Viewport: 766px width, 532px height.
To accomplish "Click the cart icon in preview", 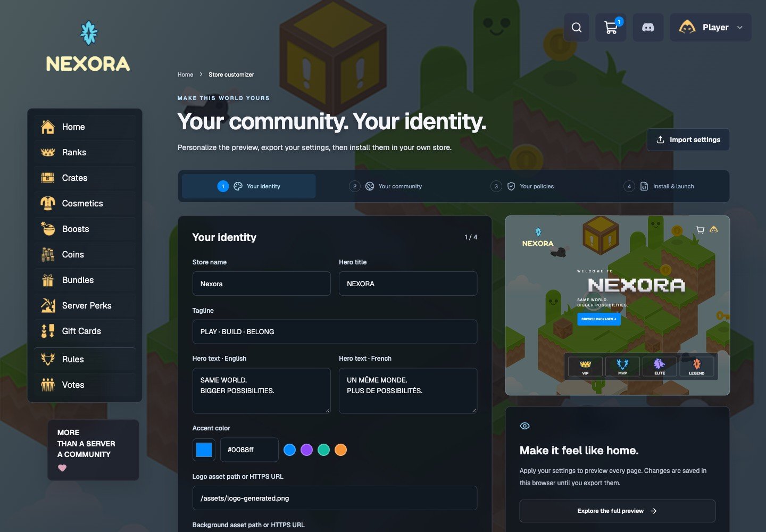I will pyautogui.click(x=700, y=230).
